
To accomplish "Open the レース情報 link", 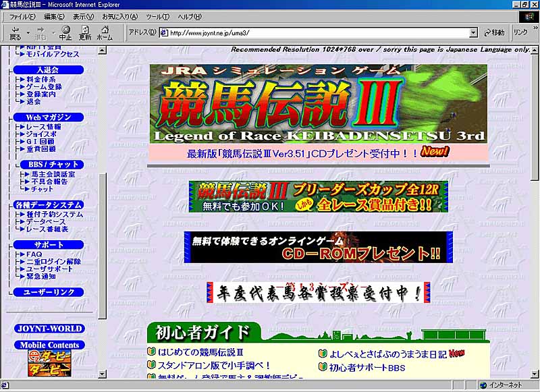I will [x=44, y=127].
